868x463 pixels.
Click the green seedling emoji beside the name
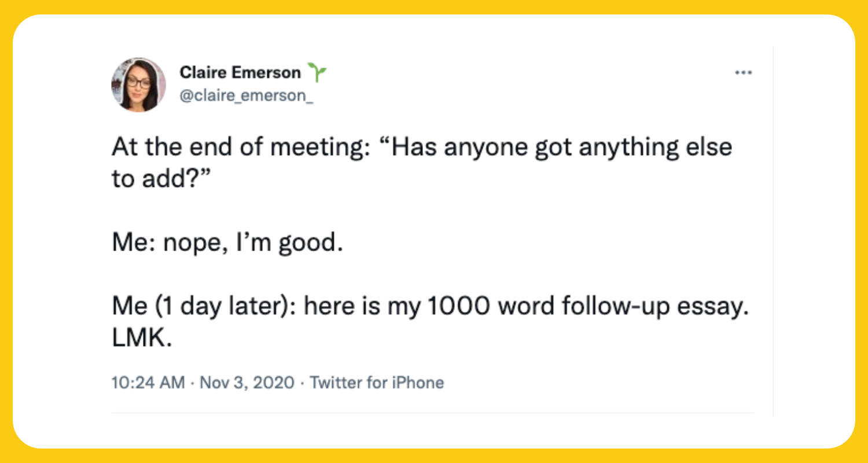(x=317, y=72)
